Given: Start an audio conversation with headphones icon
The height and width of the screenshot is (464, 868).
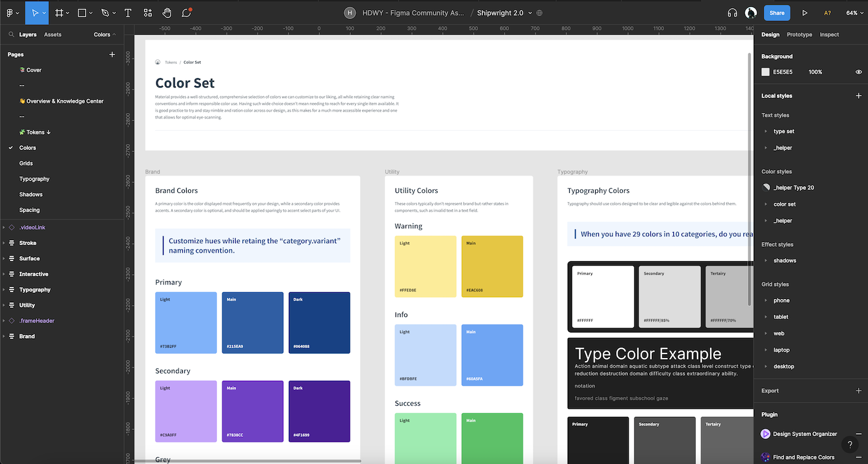Looking at the screenshot, I should [x=732, y=12].
